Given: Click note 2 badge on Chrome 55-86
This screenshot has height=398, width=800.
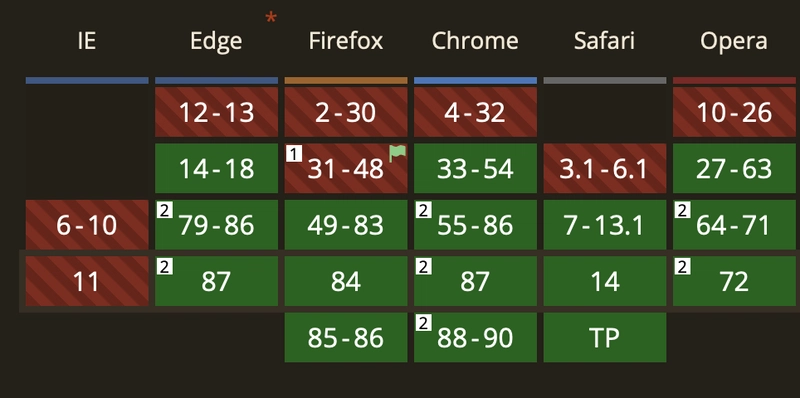Looking at the screenshot, I should click(423, 210).
